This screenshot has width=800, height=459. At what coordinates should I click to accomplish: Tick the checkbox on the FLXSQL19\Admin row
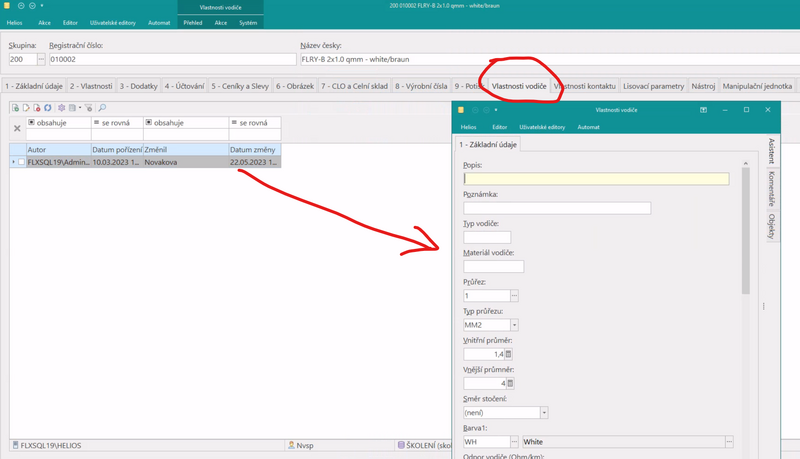(x=21, y=162)
